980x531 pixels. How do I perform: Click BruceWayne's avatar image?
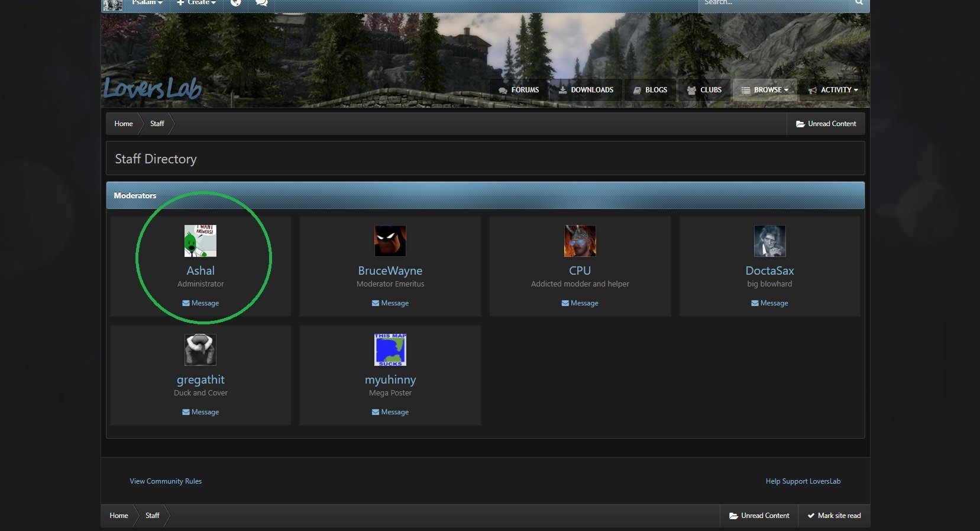pos(390,241)
